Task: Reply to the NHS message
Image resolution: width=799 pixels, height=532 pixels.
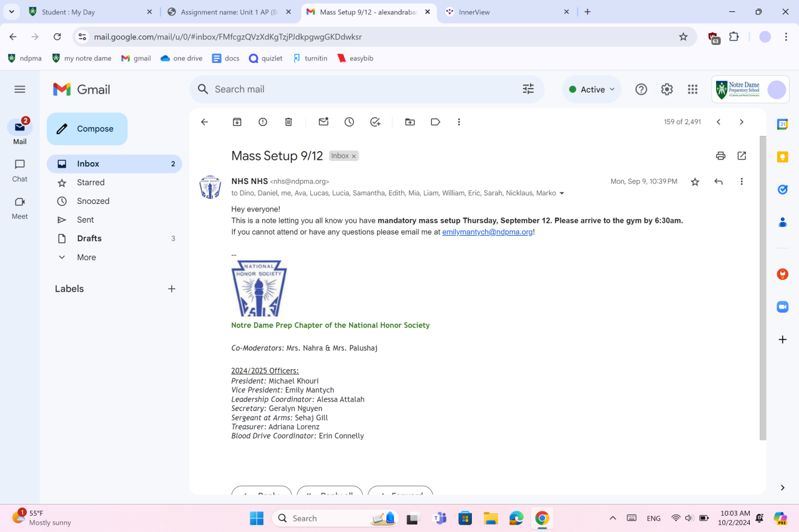Action: click(718, 181)
